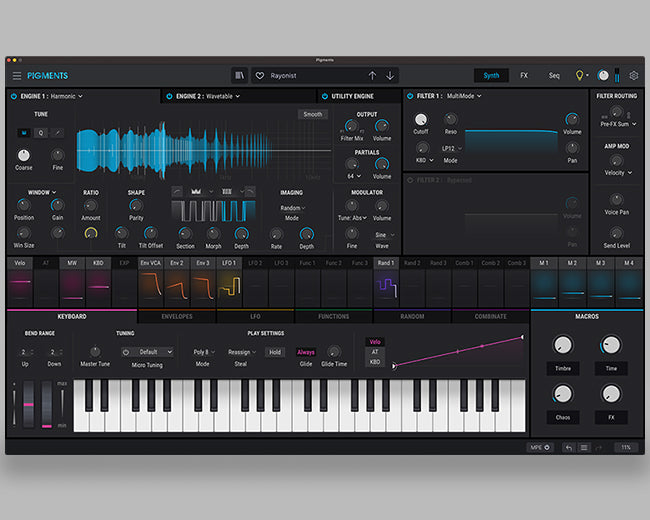Open the Envelopes modulation tab
This screenshot has height=520, width=650.
tap(177, 316)
